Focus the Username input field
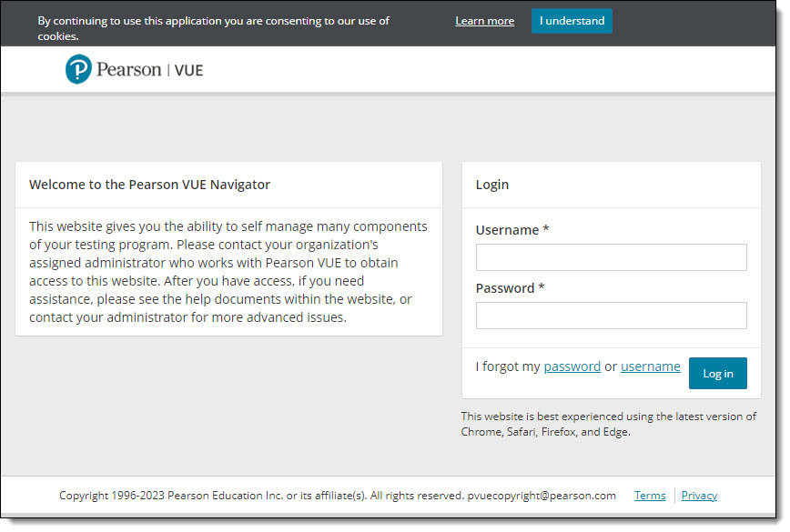790x532 pixels. 611,257
